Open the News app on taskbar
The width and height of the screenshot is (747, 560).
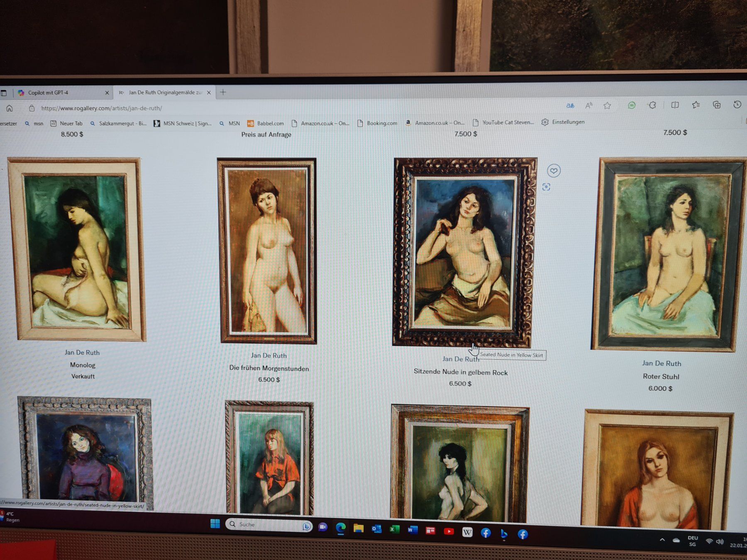tap(430, 530)
